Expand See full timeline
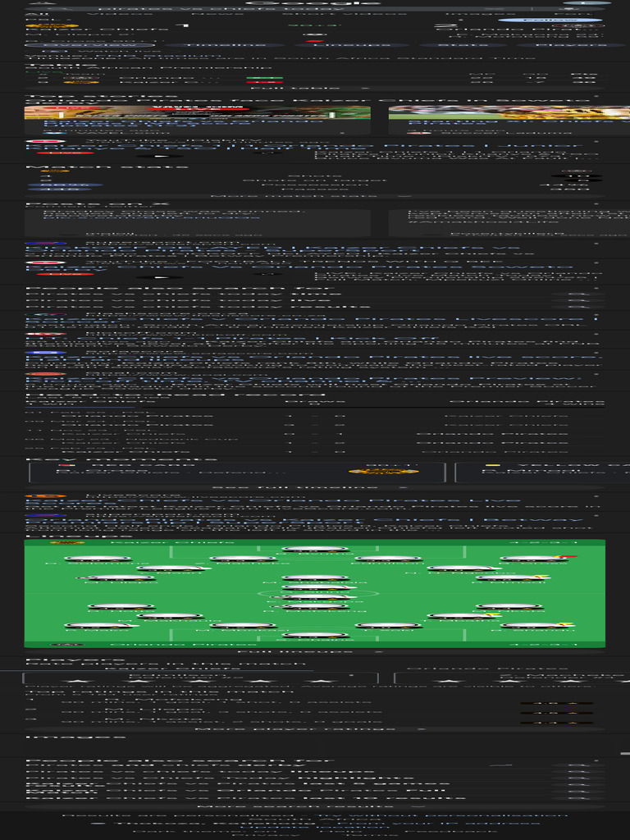Screen dimensions: 630x840 point(315,487)
